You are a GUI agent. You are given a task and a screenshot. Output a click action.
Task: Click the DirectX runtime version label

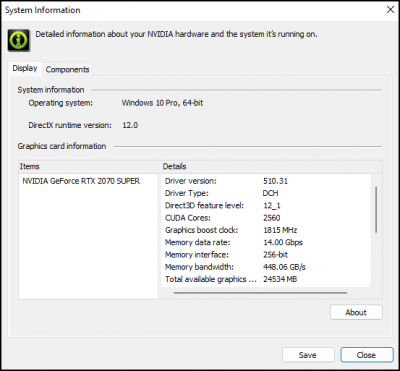click(70, 125)
